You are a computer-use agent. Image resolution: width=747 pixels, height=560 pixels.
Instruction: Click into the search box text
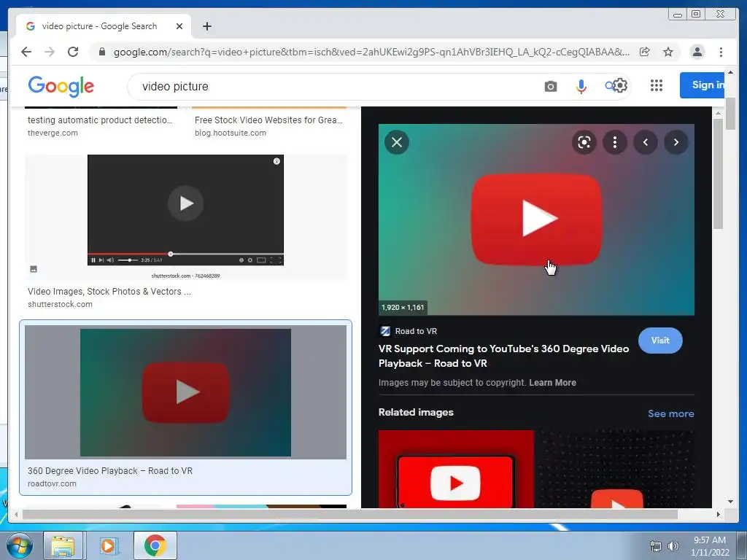(175, 86)
